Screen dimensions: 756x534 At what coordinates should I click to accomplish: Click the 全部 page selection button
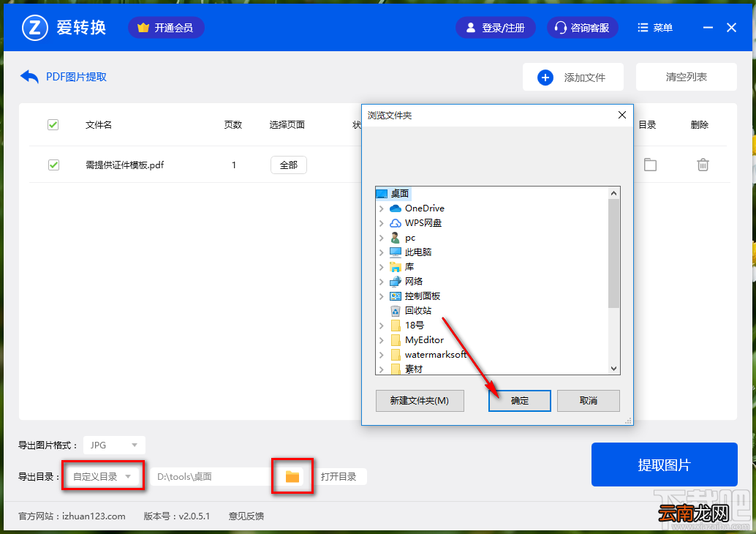pyautogui.click(x=288, y=165)
